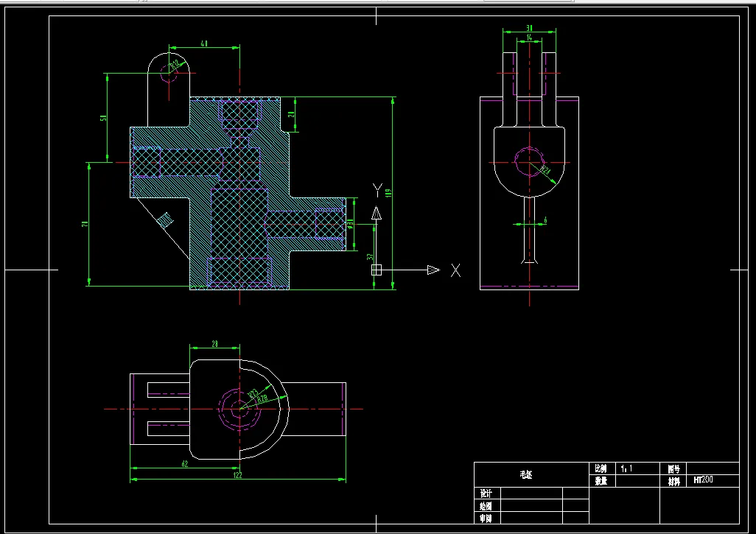This screenshot has height=534, width=756.
Task: Click the X axis label of UCS icon
Action: [455, 270]
